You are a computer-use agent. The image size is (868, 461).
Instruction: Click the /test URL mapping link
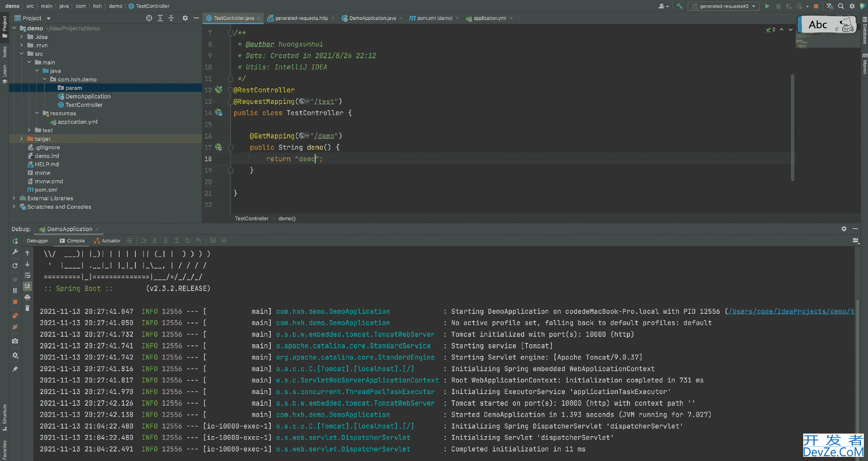324,101
